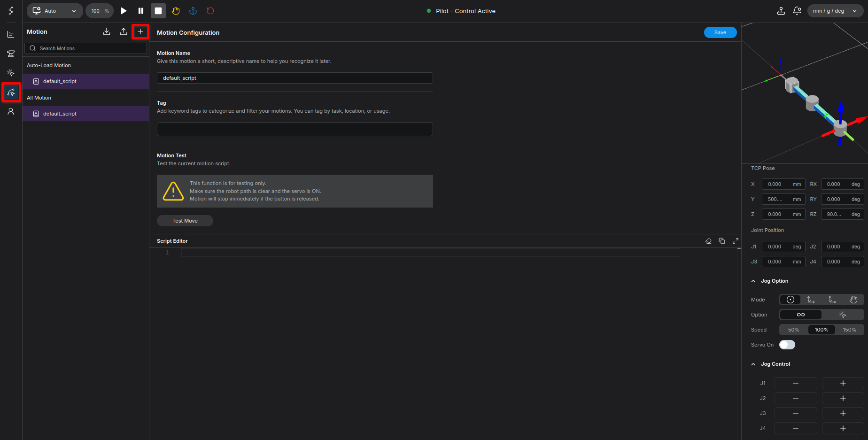The width and height of the screenshot is (868, 440).
Task: Click the Play button in top toolbar
Action: pyautogui.click(x=124, y=11)
